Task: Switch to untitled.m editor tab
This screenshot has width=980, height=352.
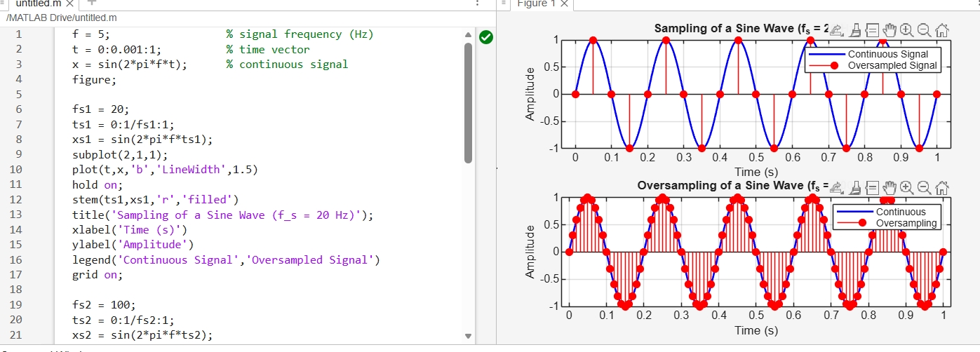Action: coord(39,4)
